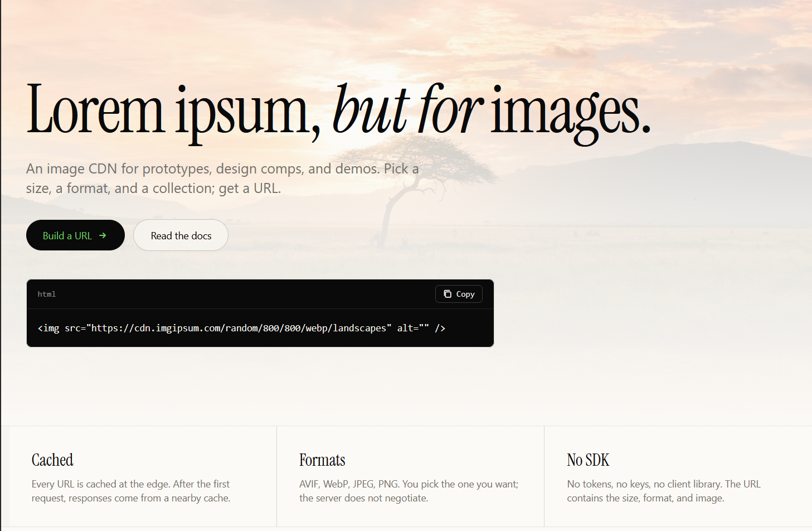Click the html label in code block

click(x=47, y=294)
